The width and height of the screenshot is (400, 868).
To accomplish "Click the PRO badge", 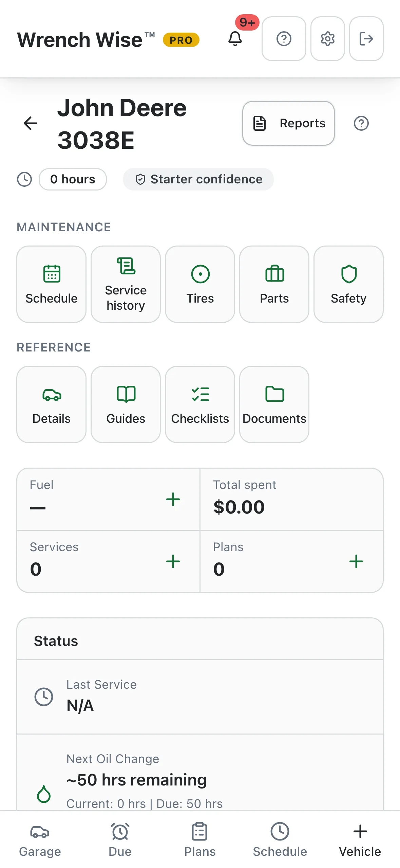I will point(181,40).
